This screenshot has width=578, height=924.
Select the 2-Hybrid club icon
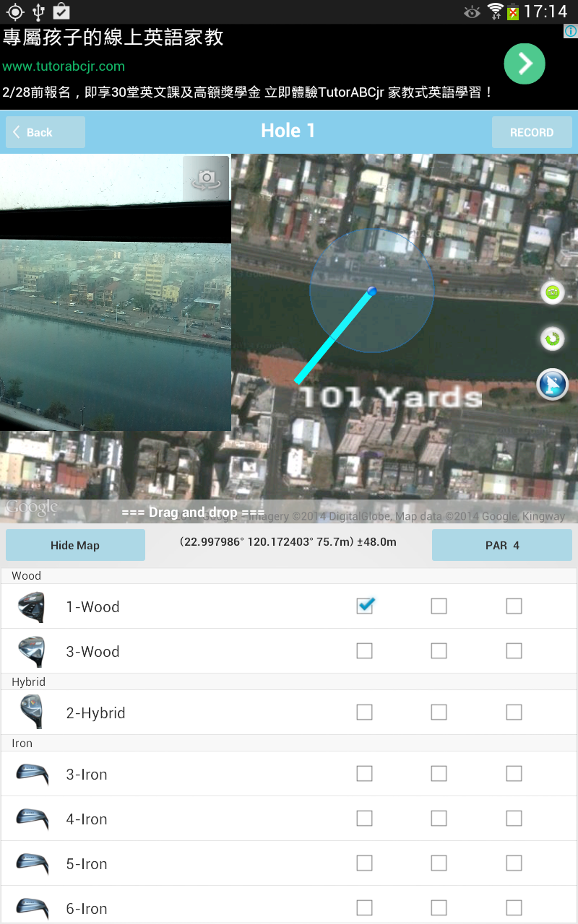(32, 712)
